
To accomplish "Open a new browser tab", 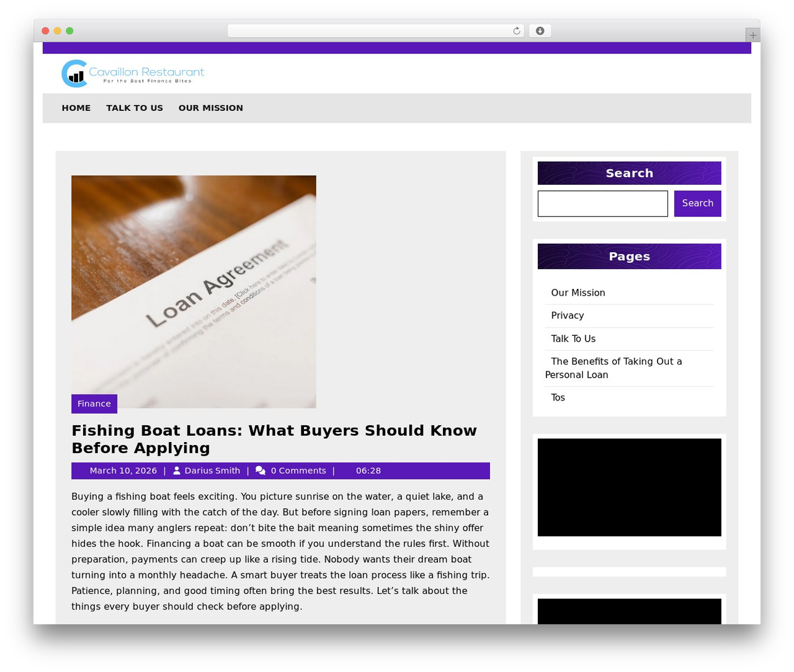I will (752, 35).
